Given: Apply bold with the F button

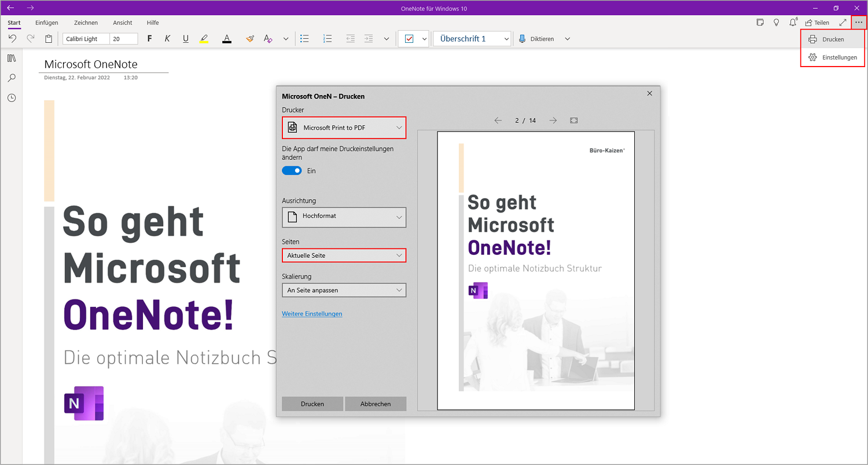Looking at the screenshot, I should (150, 39).
